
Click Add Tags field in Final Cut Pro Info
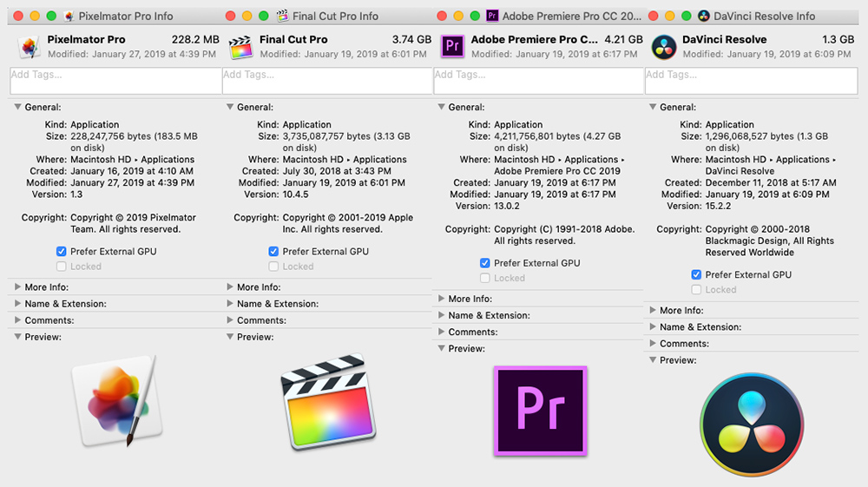tap(327, 81)
